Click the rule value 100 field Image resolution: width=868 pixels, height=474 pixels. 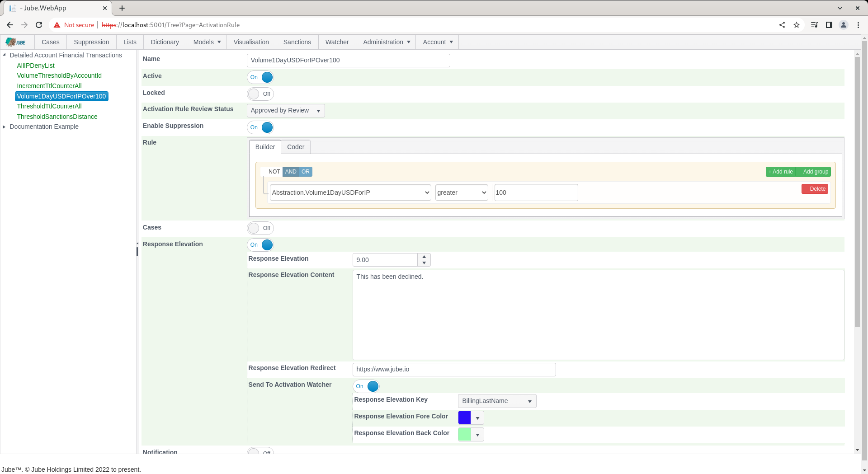(x=536, y=192)
